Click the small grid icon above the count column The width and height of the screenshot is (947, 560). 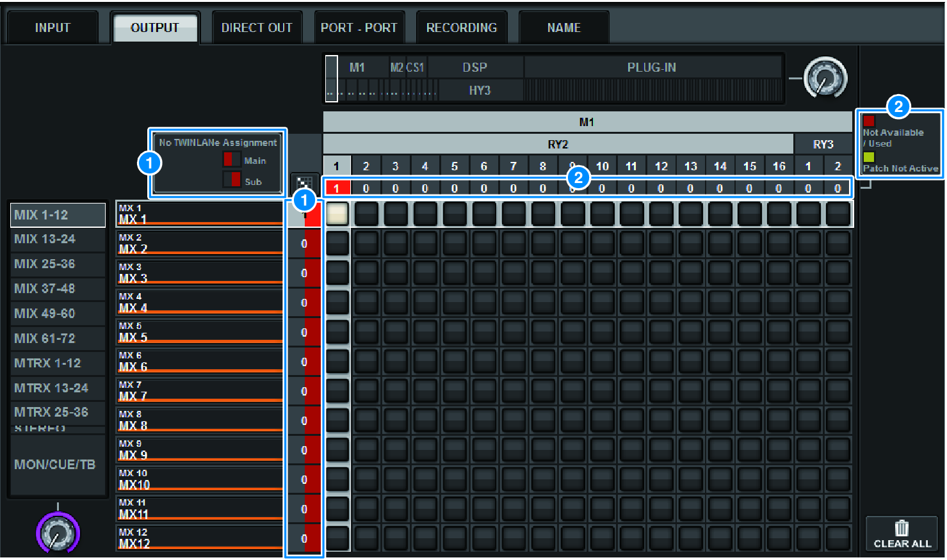pos(304,184)
